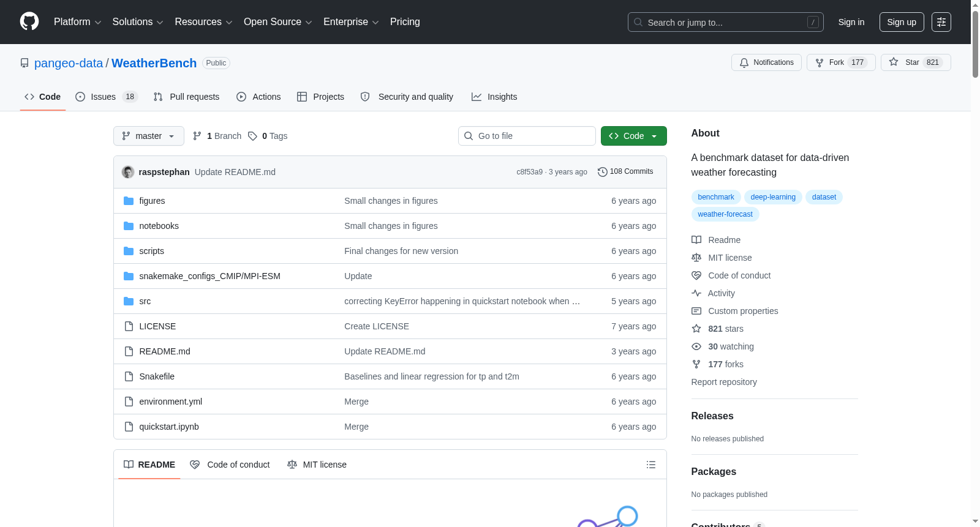
Task: Click the environment.yml file icon
Action: pyautogui.click(x=129, y=402)
